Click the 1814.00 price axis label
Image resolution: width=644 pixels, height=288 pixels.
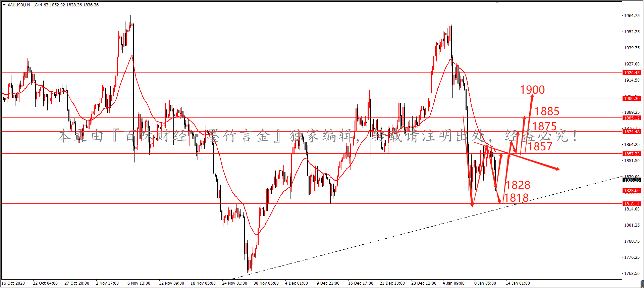tap(632, 209)
